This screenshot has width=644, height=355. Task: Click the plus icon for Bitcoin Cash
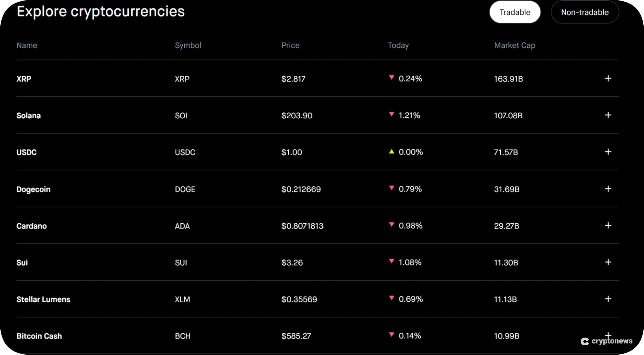pos(608,335)
